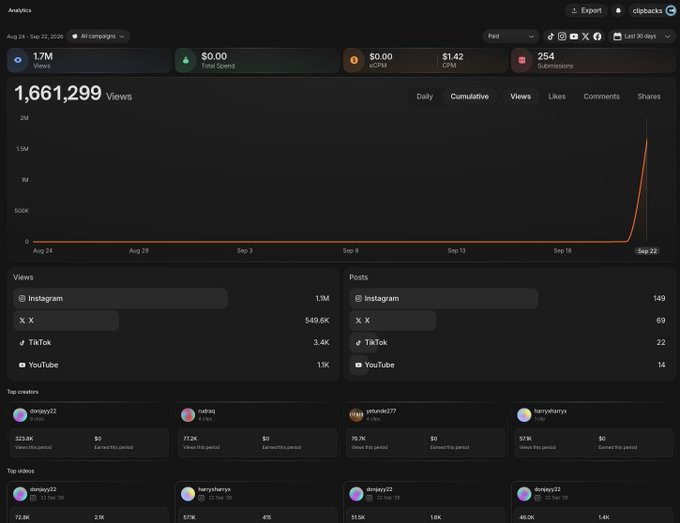Open the Paid filter dropdown

[511, 36]
